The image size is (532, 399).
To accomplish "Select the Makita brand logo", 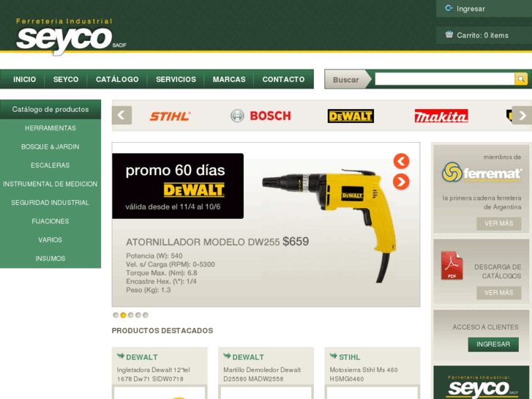I will click(441, 116).
